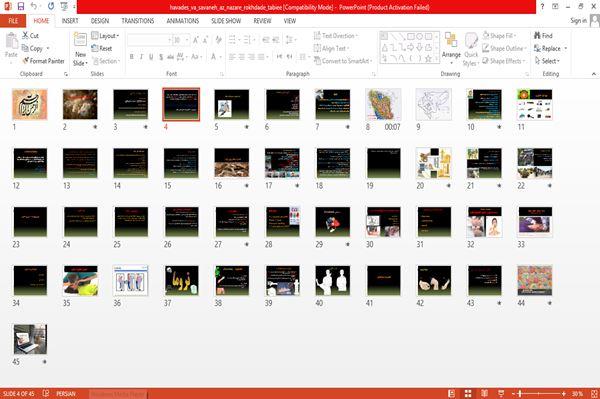
Task: Open the font size dropdown
Action: (187, 40)
